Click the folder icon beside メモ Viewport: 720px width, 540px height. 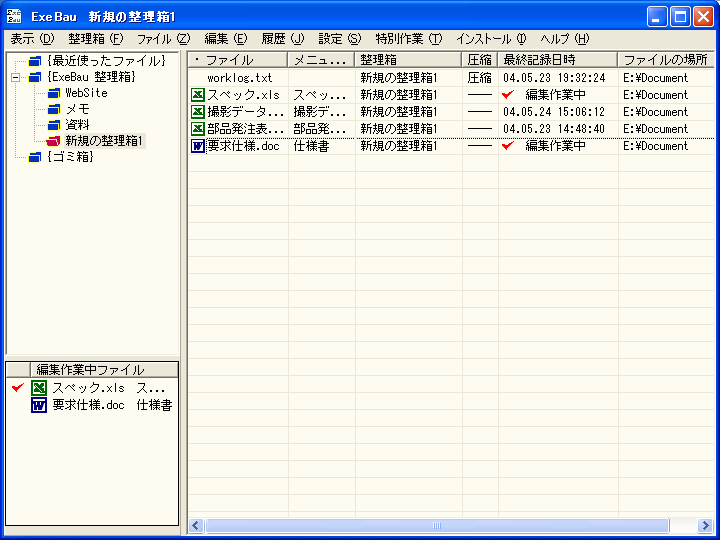click(54, 109)
